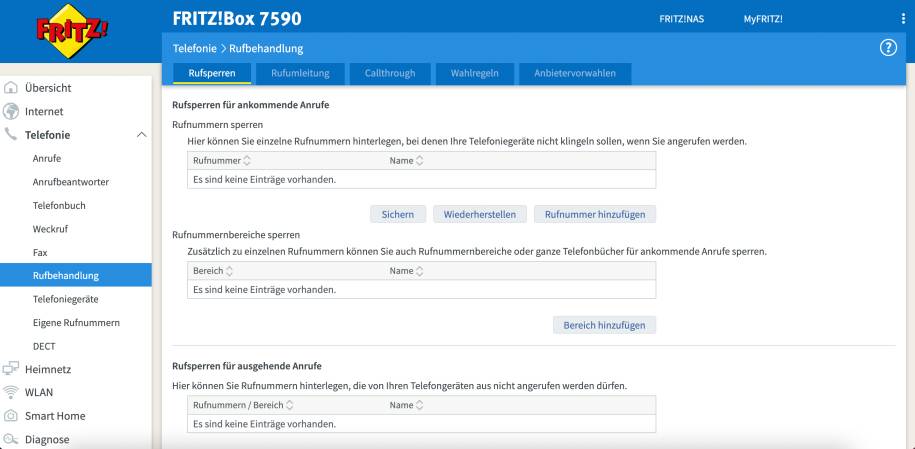915x449 pixels.
Task: Select the Rufsperren tab
Action: click(212, 74)
